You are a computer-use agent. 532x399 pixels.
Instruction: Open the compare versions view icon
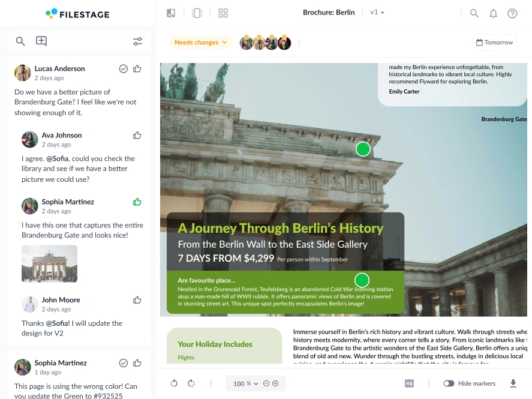pos(171,13)
